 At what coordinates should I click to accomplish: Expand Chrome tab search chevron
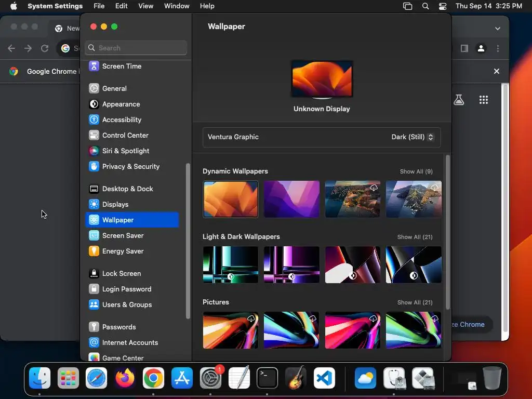click(x=497, y=29)
